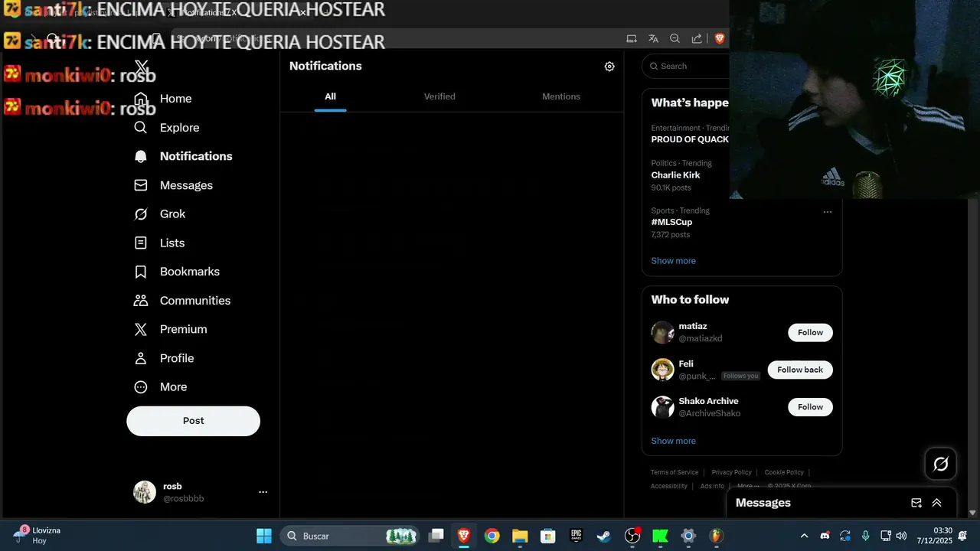Open File Explorer from taskbar
The width and height of the screenshot is (980, 551).
(520, 536)
